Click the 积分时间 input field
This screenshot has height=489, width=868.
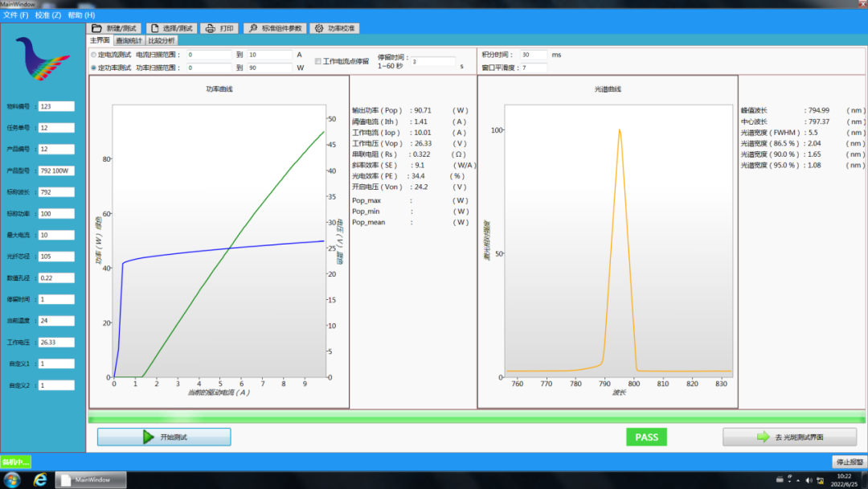click(x=533, y=55)
